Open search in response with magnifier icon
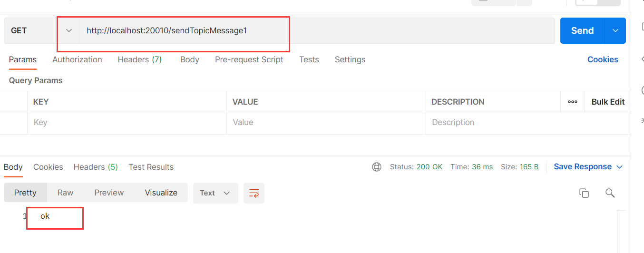This screenshot has height=253, width=644. 610,193
